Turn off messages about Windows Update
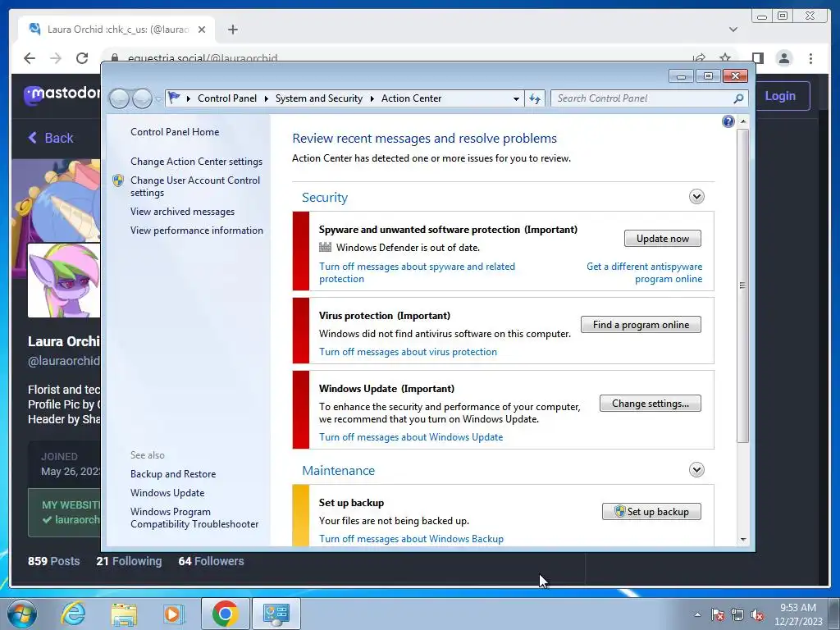 (x=411, y=437)
